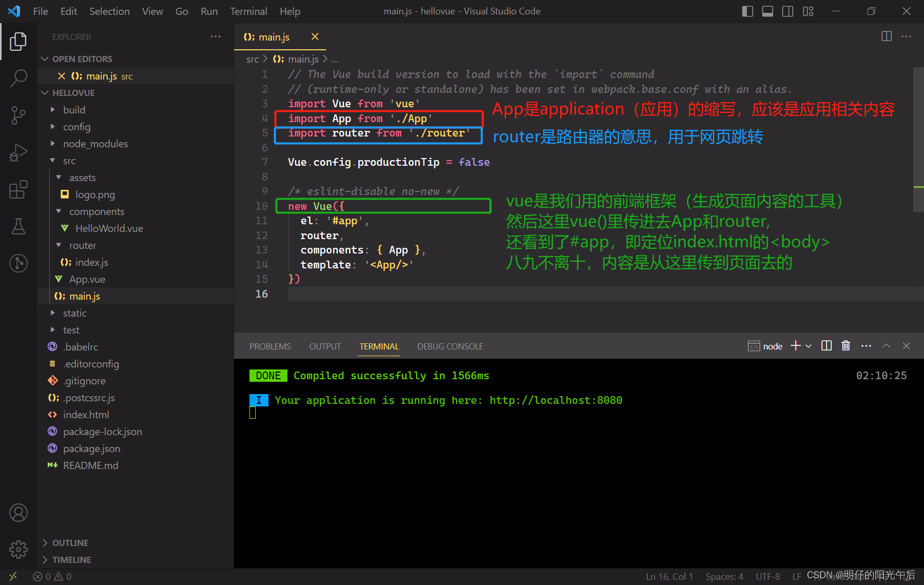This screenshot has width=924, height=585.
Task: Open editor More Actions menu
Action: (907, 36)
